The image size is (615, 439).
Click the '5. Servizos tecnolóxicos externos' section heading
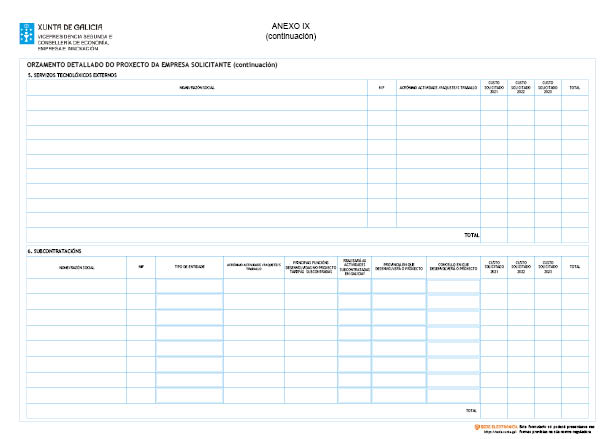(72, 74)
